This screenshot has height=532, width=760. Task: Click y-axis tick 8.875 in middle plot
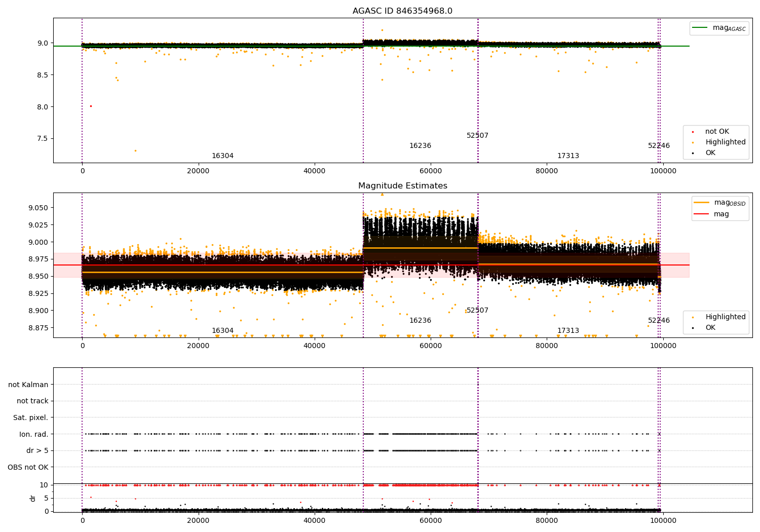click(38, 328)
